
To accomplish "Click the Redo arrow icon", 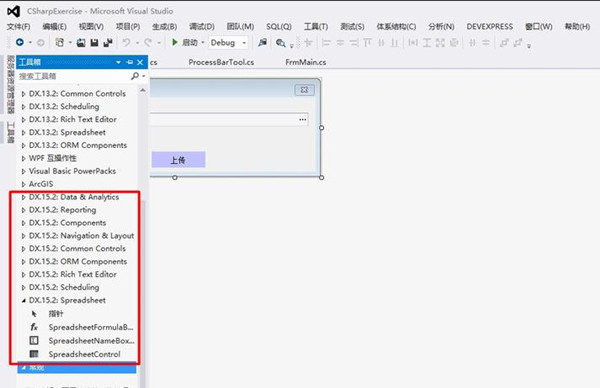I will click(x=148, y=42).
